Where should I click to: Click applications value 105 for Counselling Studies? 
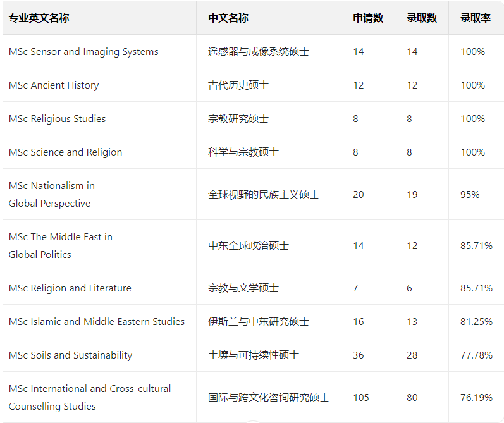361,397
